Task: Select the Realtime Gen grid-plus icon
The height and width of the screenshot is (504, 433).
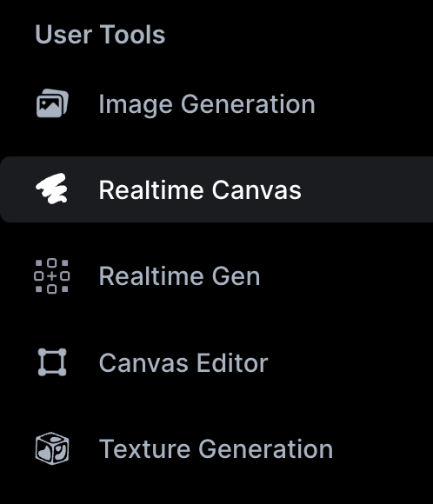Action: (x=52, y=275)
